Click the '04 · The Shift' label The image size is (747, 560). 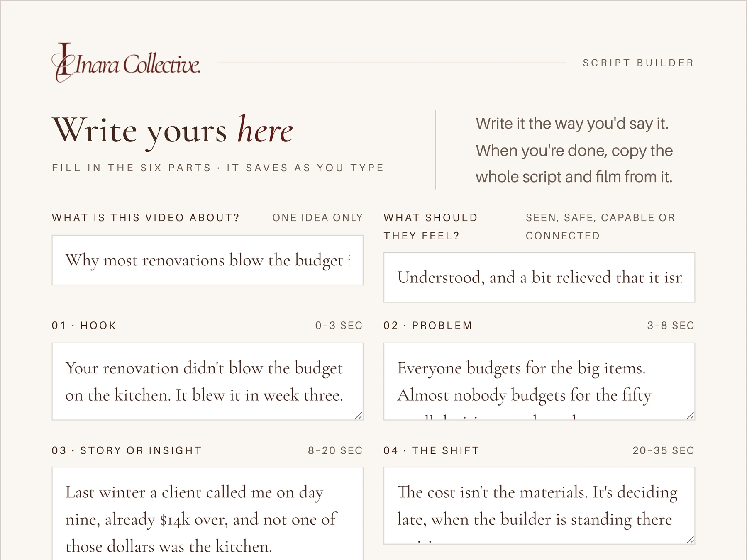click(431, 450)
